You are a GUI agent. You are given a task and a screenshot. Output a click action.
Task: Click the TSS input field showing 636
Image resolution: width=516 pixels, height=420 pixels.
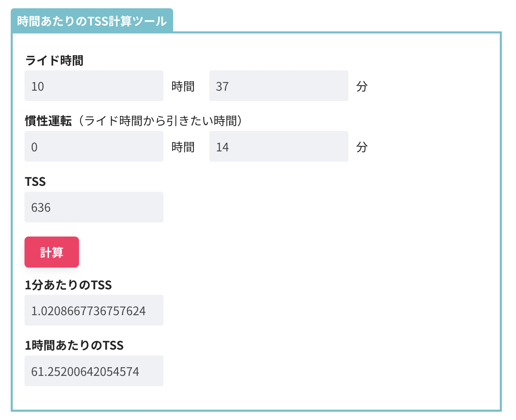point(94,207)
